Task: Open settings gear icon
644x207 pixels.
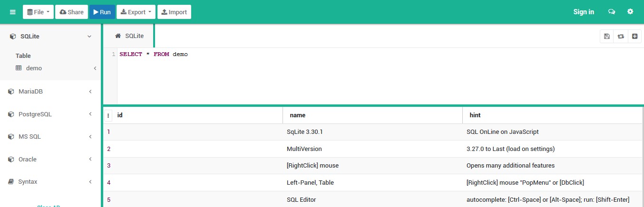Action: coord(630,11)
